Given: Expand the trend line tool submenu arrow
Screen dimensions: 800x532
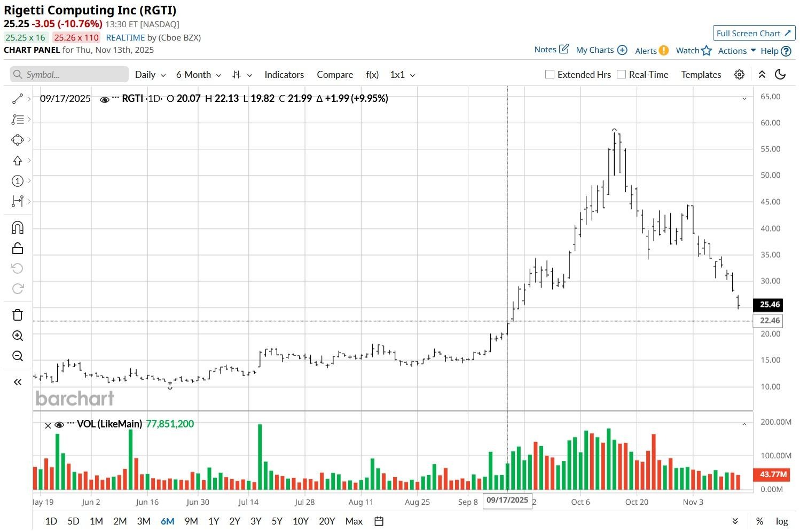Looking at the screenshot, I should pos(29,99).
